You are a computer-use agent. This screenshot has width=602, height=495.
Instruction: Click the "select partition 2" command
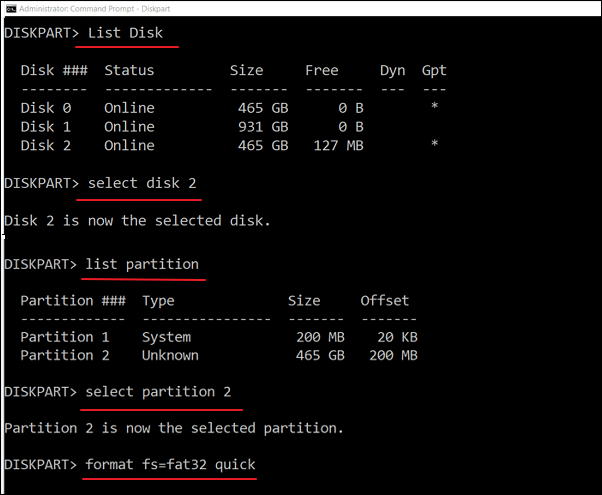pos(165,392)
